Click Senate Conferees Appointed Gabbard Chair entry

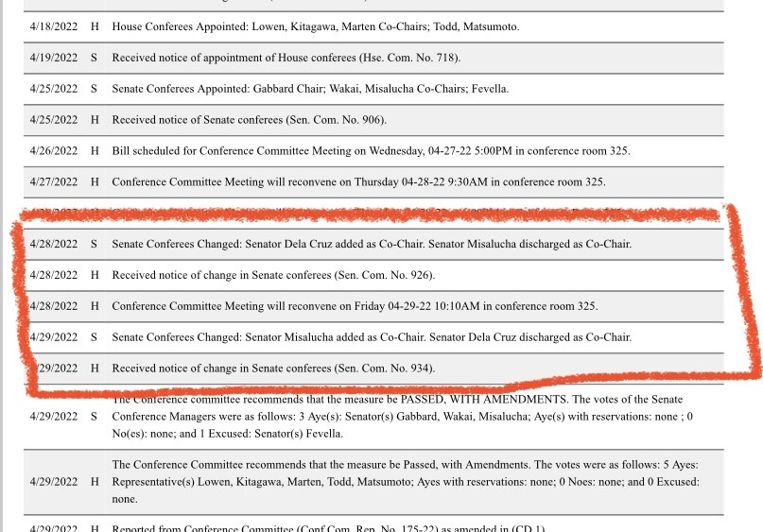310,89
